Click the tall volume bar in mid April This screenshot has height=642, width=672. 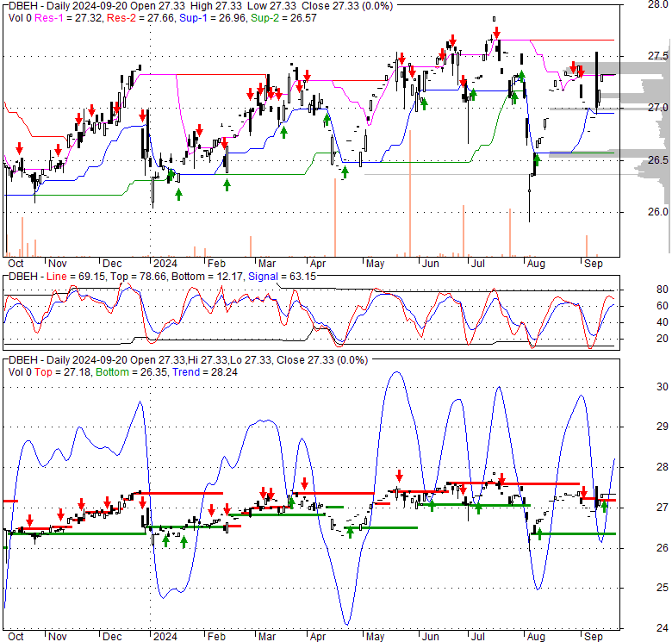click(x=335, y=218)
